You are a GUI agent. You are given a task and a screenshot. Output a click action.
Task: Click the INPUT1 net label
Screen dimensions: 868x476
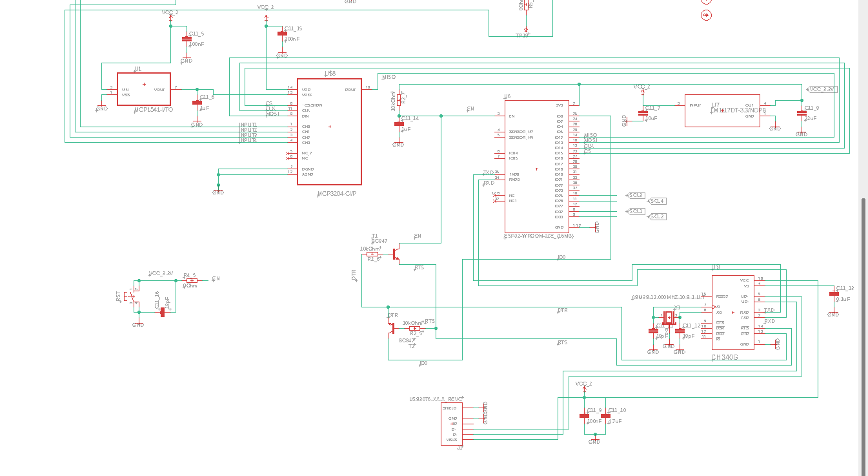pyautogui.click(x=248, y=125)
